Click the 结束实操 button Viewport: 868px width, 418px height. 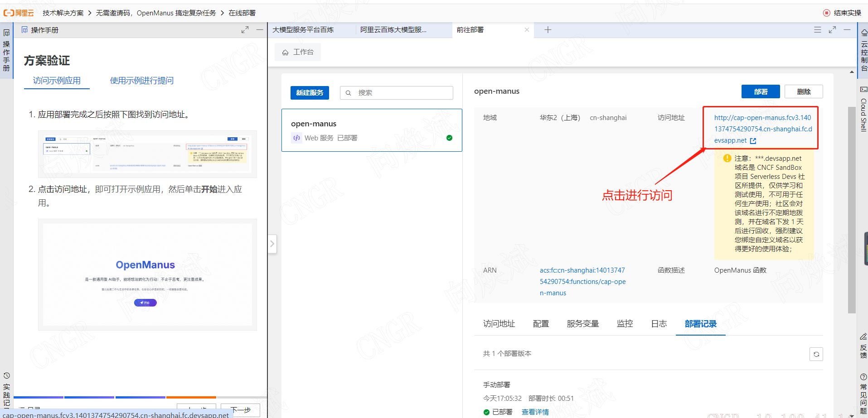[842, 13]
